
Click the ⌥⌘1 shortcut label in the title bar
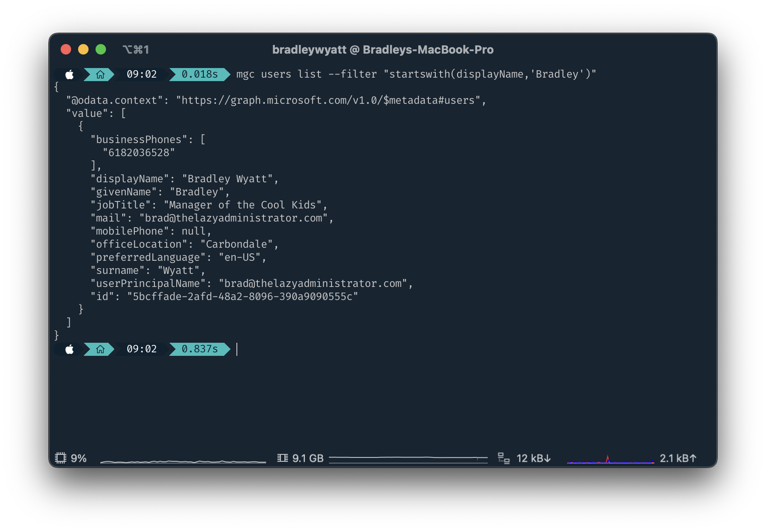coord(136,50)
